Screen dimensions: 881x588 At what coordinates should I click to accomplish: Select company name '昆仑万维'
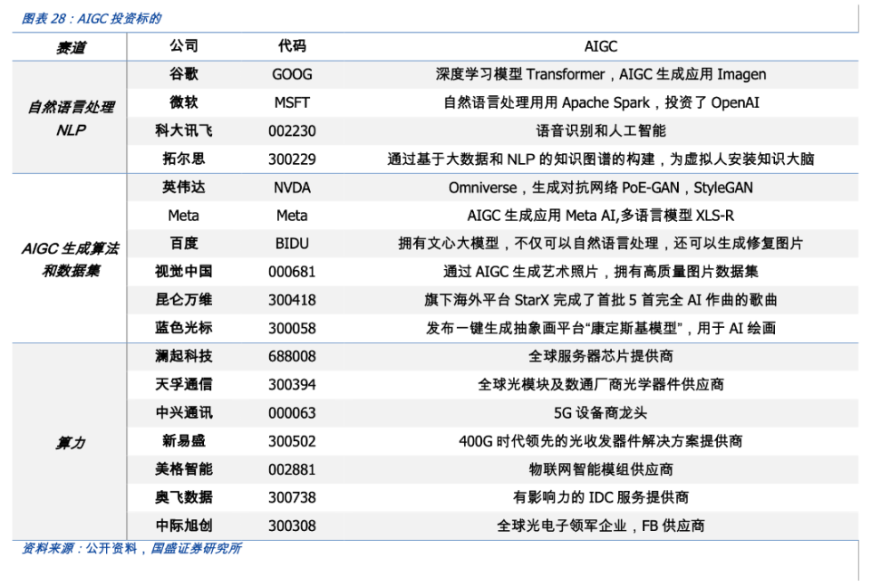click(184, 300)
